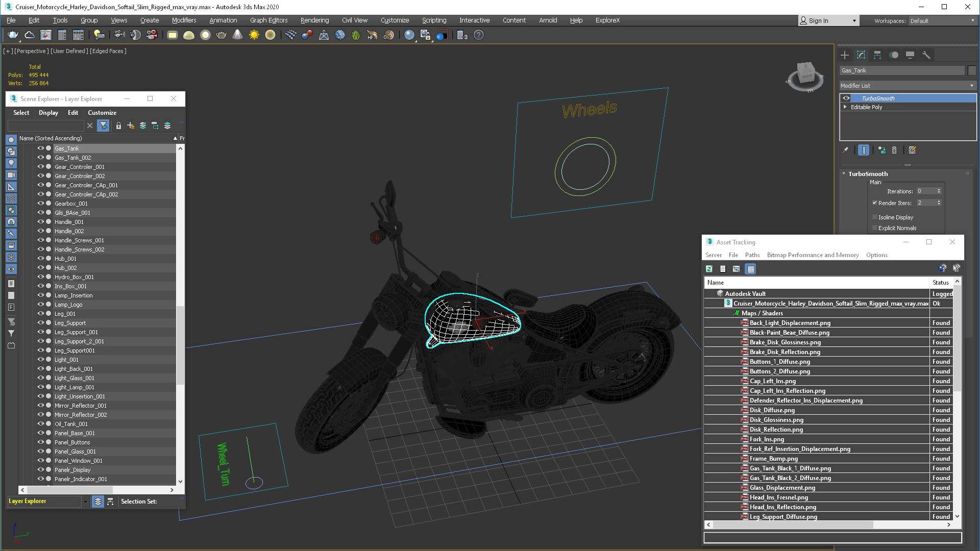Click the User Defined viewport label

[x=69, y=51]
